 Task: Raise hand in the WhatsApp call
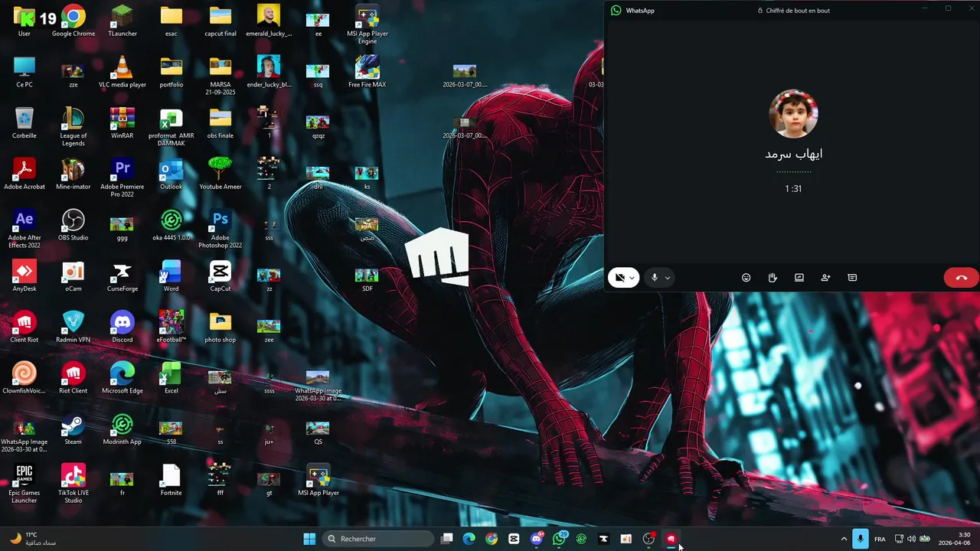pos(773,278)
